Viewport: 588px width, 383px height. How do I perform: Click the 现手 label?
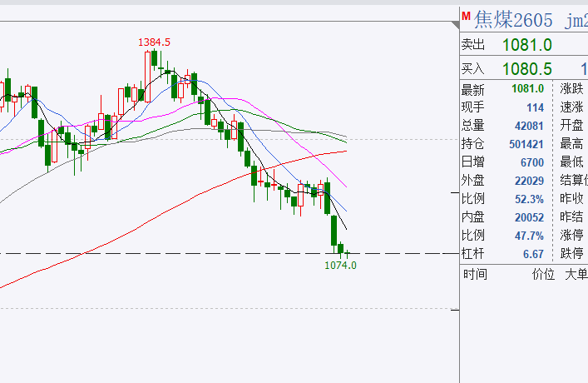(473, 107)
